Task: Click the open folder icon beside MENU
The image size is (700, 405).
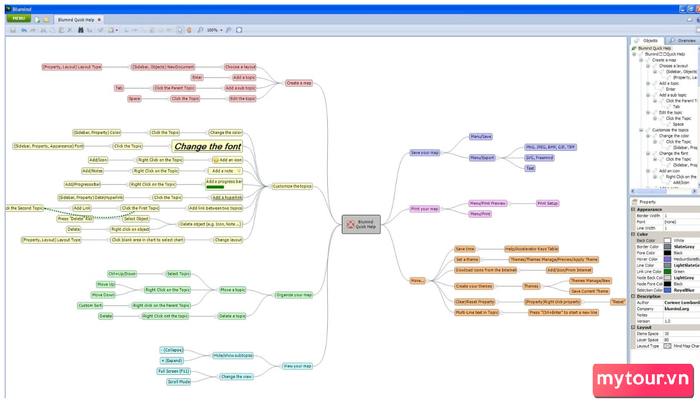Action: tap(46, 20)
